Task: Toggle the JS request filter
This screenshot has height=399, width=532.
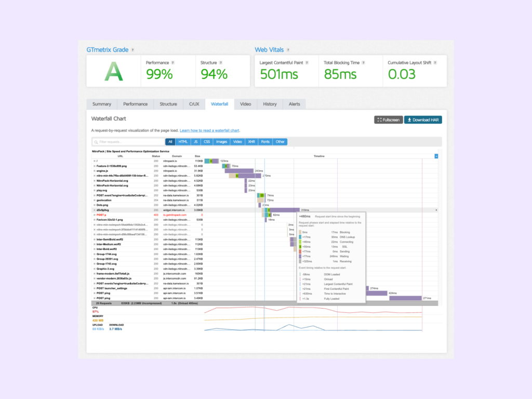Action: click(x=195, y=142)
